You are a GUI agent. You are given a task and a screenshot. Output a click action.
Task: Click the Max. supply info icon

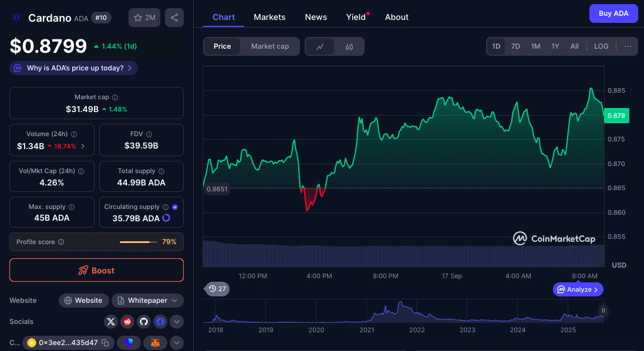72,207
